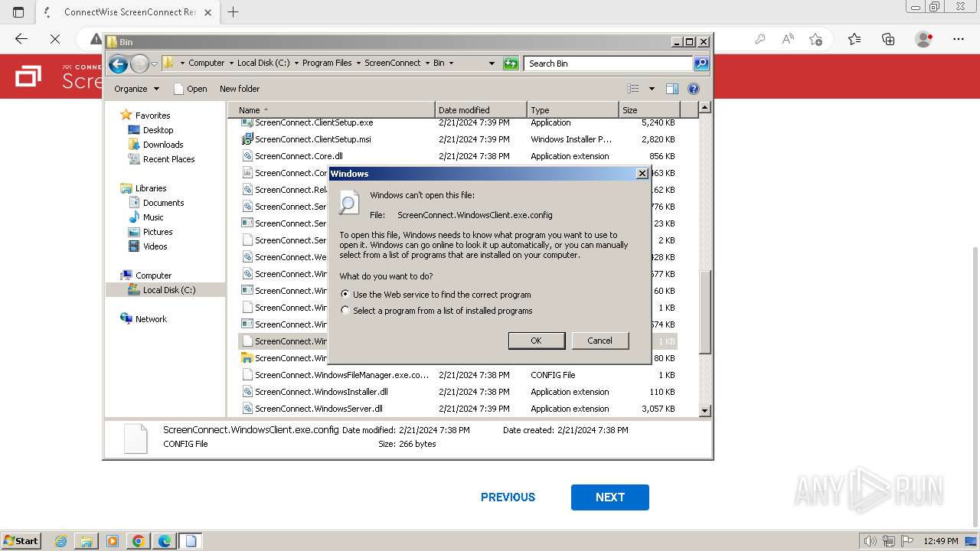
Task: Select Network in navigation pane
Action: 151,319
